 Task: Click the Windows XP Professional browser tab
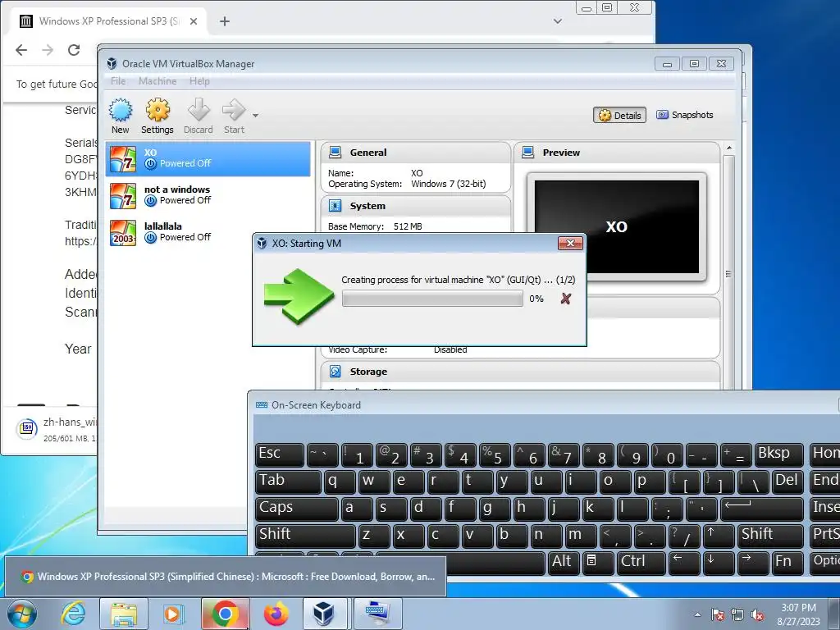109,21
